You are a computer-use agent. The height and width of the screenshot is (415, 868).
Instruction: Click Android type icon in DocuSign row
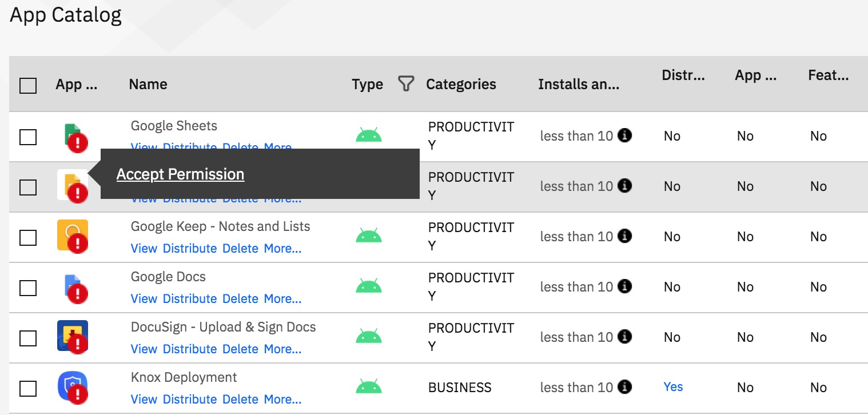click(368, 337)
